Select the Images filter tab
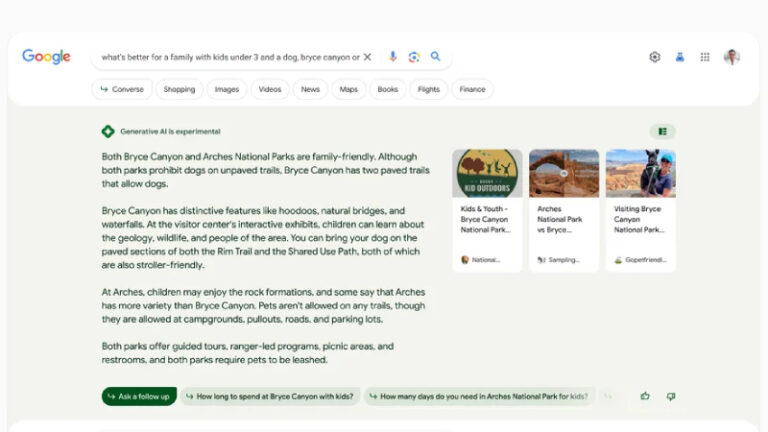 click(227, 89)
